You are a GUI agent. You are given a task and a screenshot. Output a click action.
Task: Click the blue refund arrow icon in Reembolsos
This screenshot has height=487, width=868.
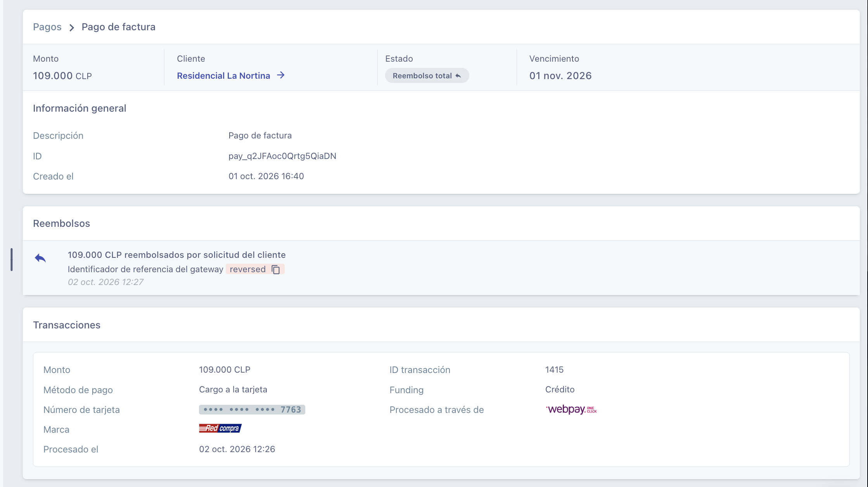40,258
